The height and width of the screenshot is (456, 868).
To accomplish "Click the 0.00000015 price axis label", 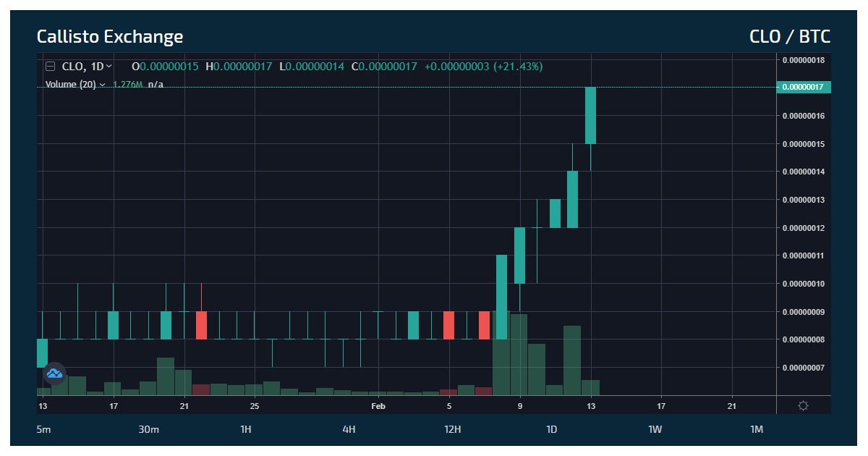I will (x=803, y=144).
